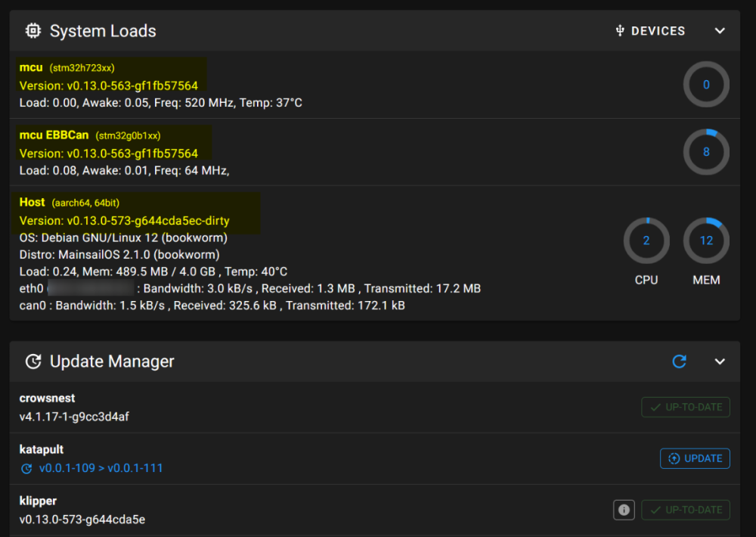This screenshot has width=756, height=537.
Task: Select the mcu EBBCan entry title
Action: click(54, 135)
